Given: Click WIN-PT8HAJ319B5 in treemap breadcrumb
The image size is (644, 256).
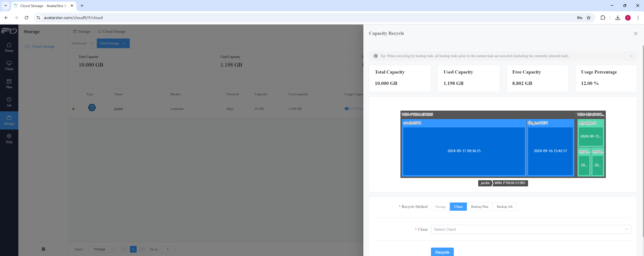Looking at the screenshot, I should click(510, 183).
